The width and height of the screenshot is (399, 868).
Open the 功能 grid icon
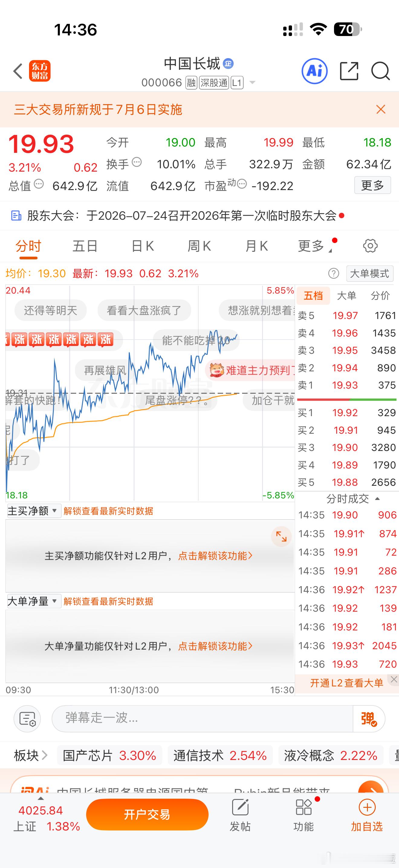coord(303,807)
